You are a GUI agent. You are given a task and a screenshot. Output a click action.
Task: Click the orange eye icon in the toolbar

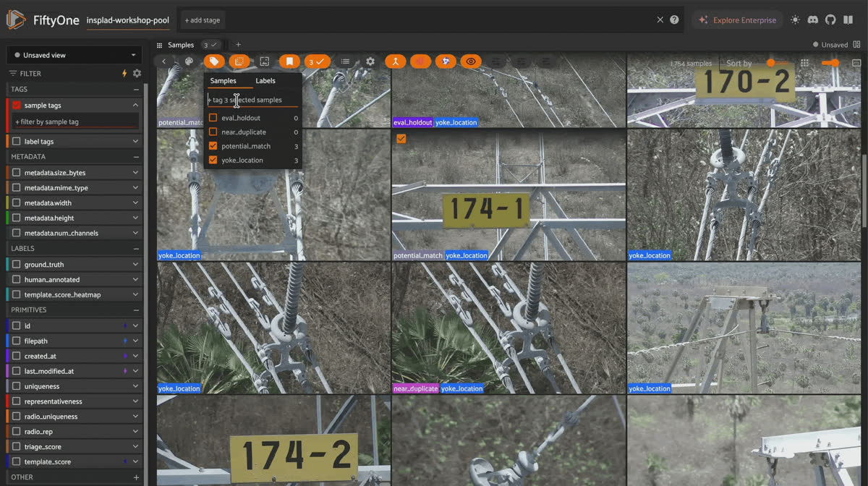point(471,61)
